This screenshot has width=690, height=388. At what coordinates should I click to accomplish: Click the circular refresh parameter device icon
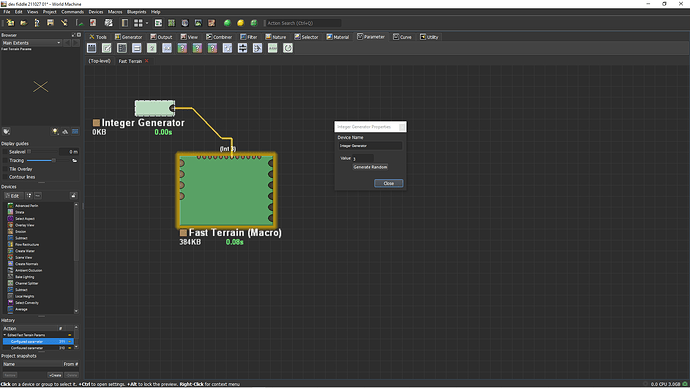288,48
